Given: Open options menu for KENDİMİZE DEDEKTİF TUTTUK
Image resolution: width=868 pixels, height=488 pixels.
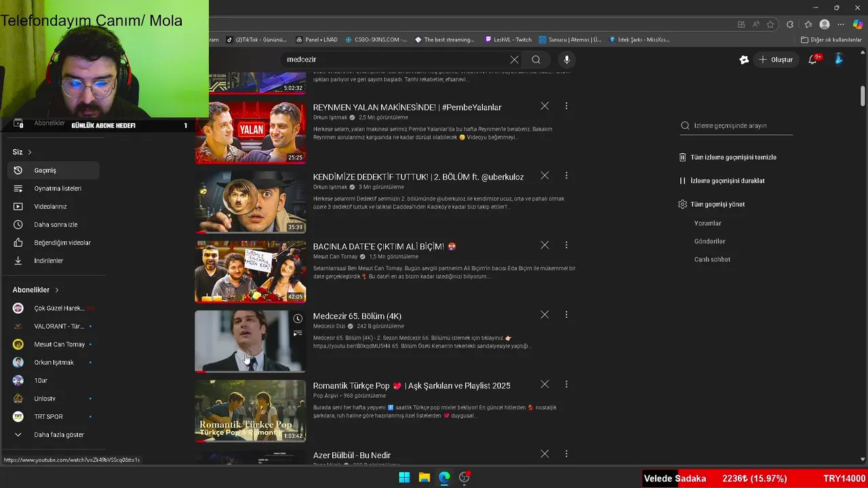Looking at the screenshot, I should 566,176.
